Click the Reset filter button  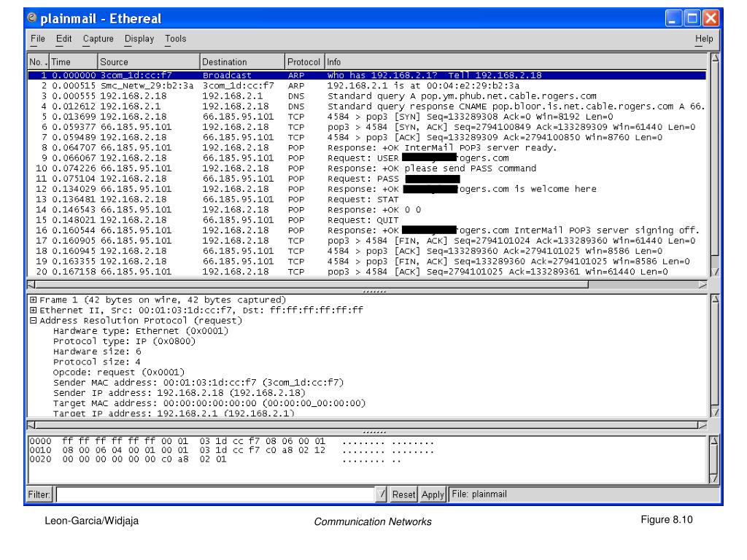tap(403, 494)
